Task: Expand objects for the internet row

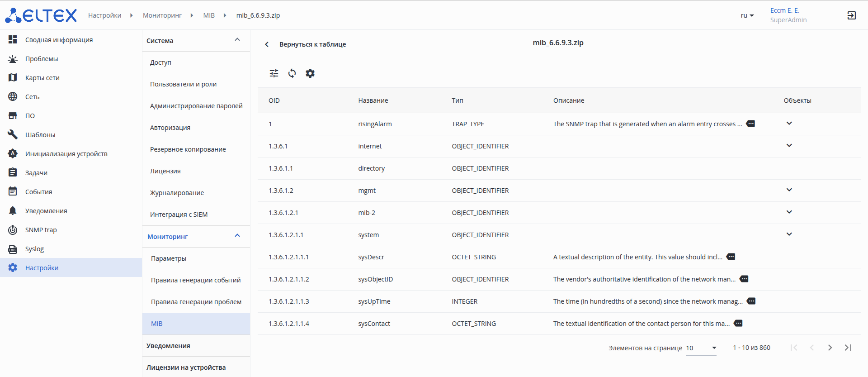Action: pos(789,146)
